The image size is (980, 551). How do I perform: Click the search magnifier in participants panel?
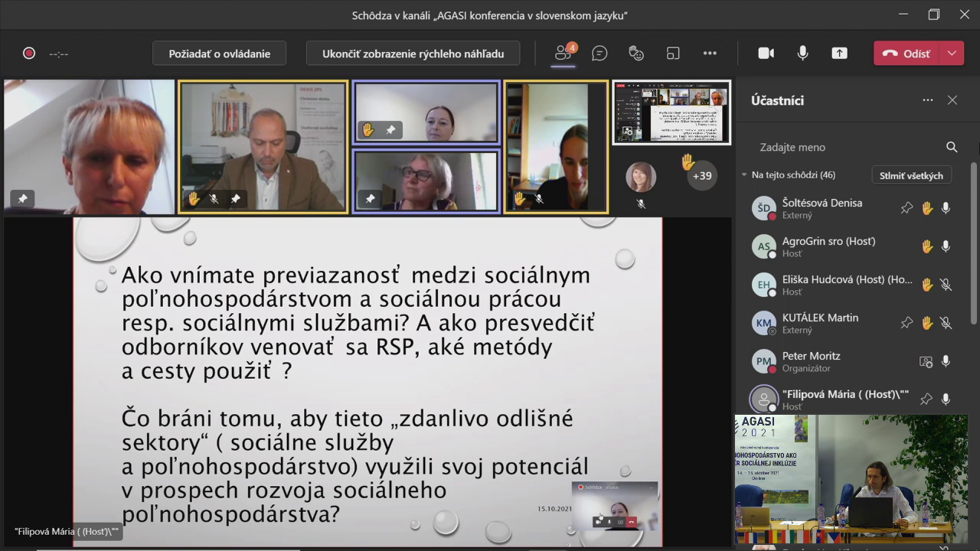[952, 147]
